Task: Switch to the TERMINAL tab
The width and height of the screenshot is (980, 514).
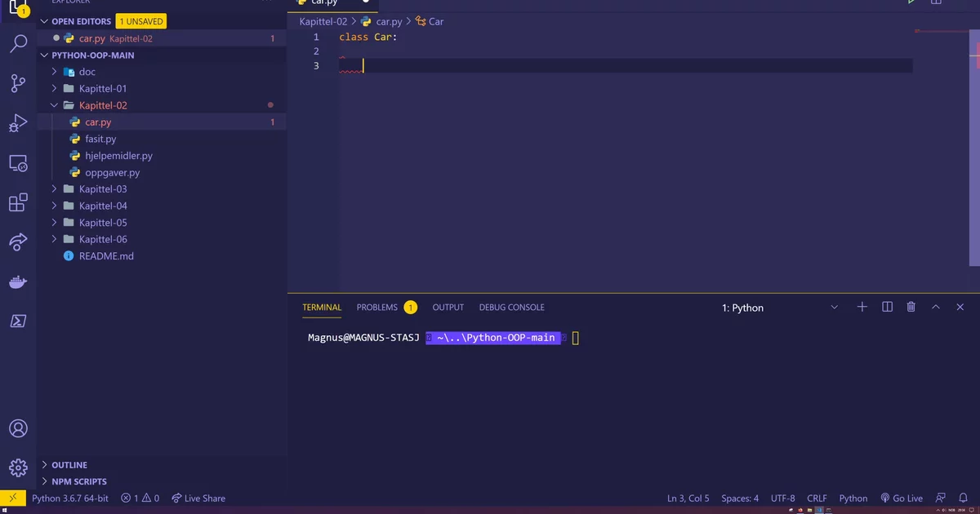Action: click(322, 308)
